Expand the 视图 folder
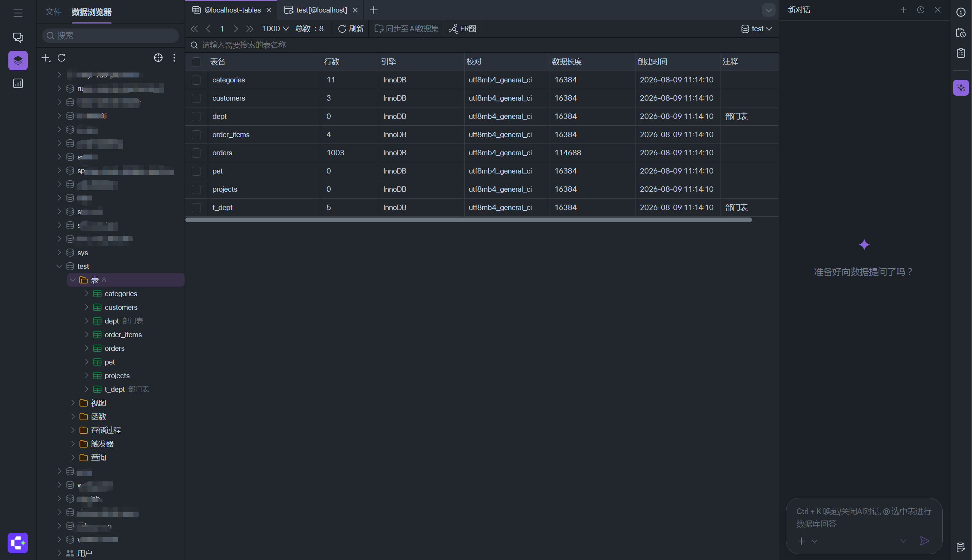 73,403
